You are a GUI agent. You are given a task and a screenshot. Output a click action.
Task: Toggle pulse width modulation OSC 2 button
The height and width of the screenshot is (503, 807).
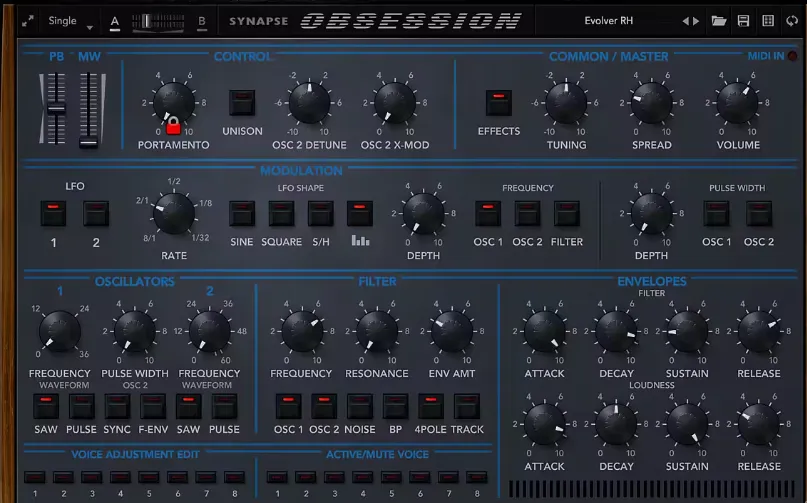[759, 214]
